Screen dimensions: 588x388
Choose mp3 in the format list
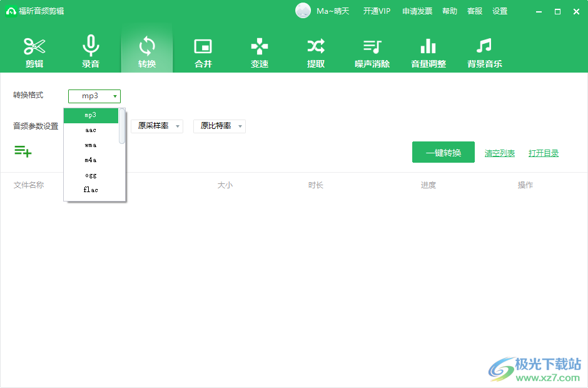tap(91, 115)
